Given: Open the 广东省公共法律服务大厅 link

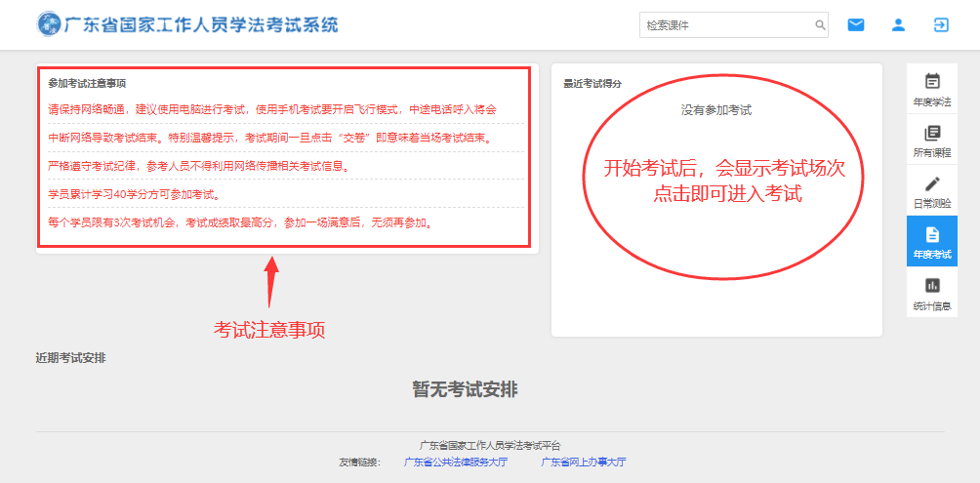Looking at the screenshot, I should tap(456, 462).
